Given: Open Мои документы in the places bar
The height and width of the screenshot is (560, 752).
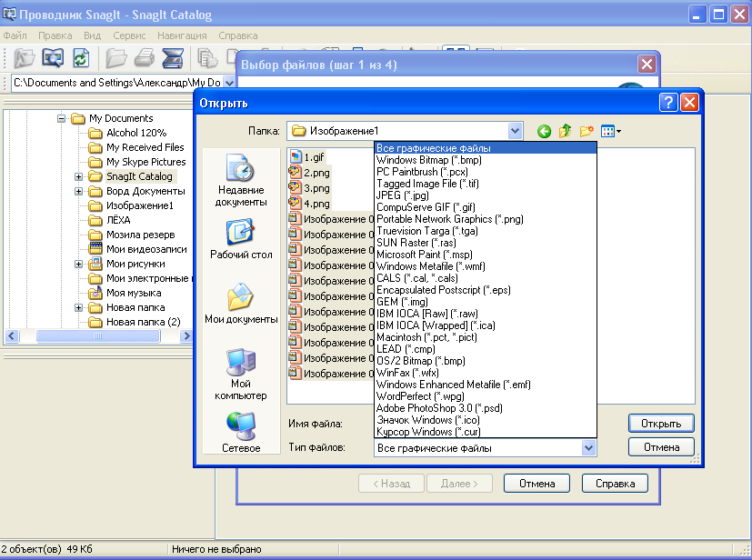Looking at the screenshot, I should coord(241,303).
